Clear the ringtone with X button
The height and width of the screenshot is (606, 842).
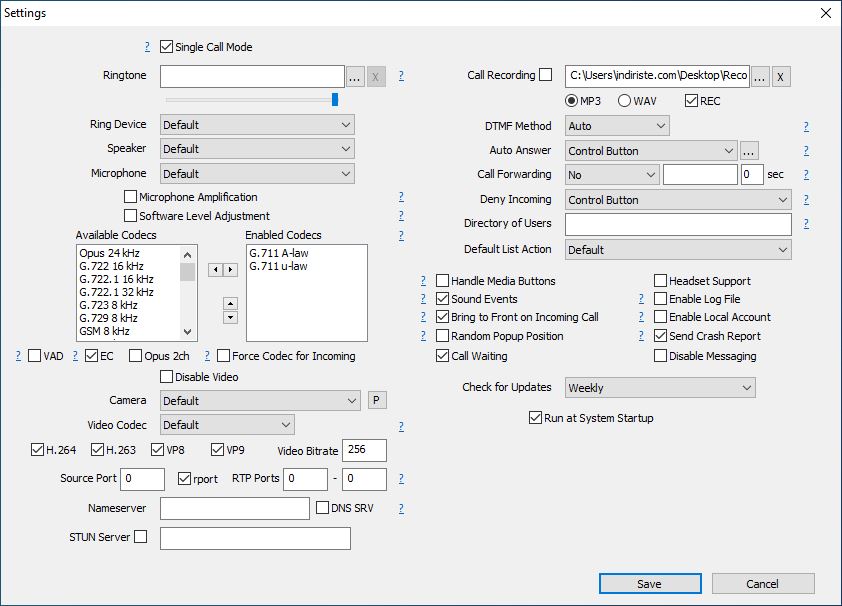click(376, 77)
